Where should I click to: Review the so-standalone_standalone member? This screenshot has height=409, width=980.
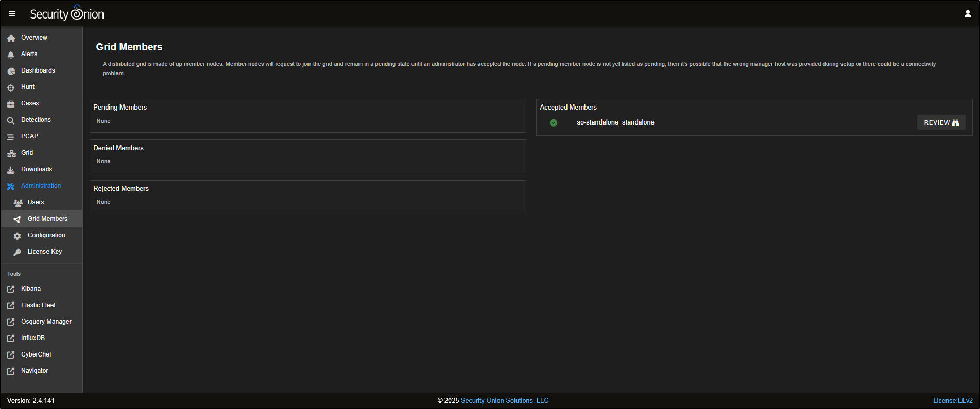click(940, 122)
